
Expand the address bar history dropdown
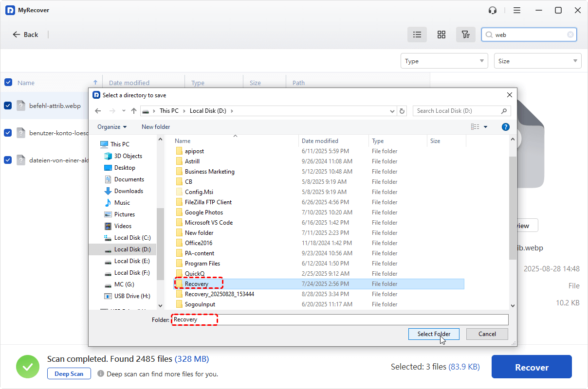coord(392,111)
